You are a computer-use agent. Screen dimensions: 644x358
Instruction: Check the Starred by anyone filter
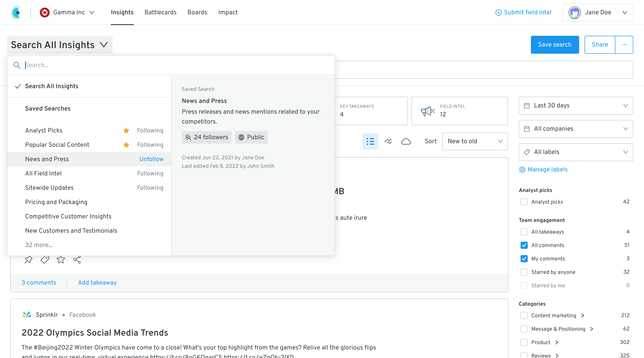(524, 272)
